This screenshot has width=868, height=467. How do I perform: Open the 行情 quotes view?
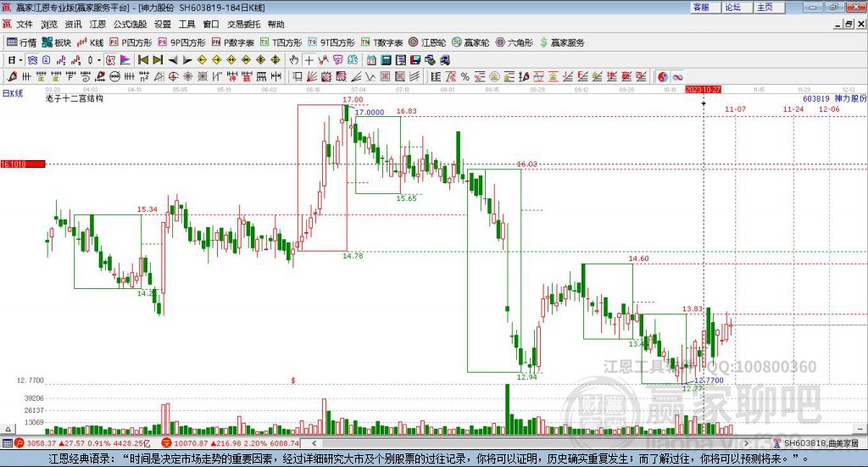click(21, 42)
